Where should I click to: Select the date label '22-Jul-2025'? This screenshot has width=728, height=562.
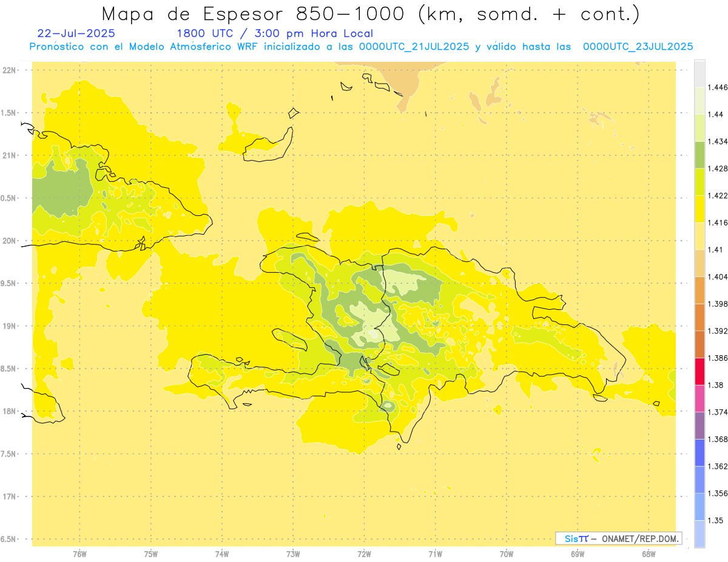(76, 34)
